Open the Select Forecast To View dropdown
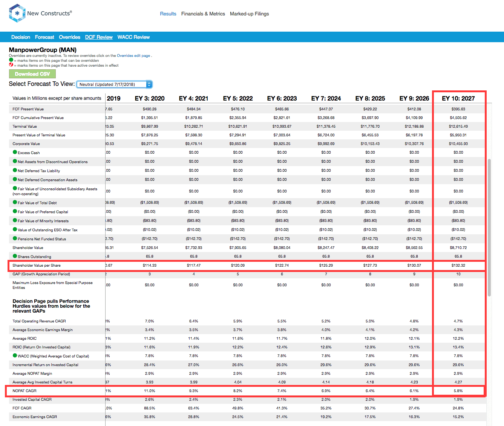The width and height of the screenshot is (504, 426). (114, 84)
